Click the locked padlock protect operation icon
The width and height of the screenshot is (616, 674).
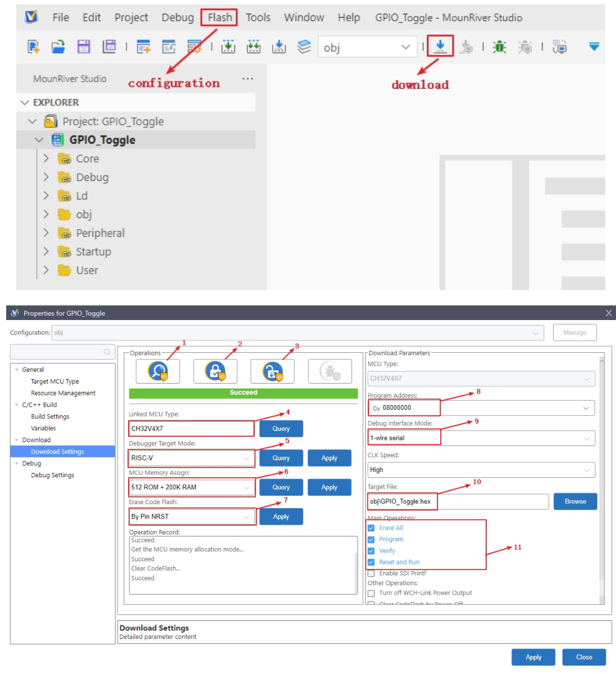pyautogui.click(x=215, y=371)
